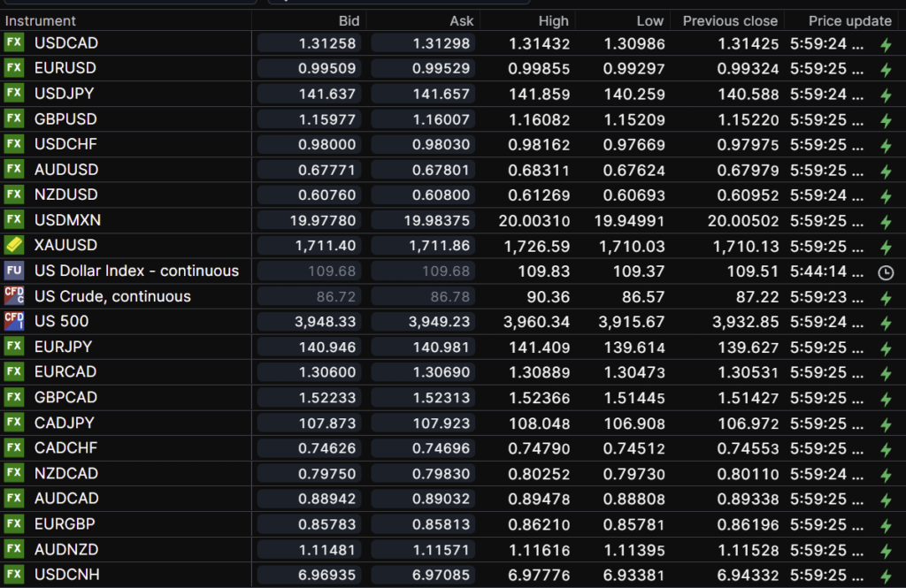
Task: Select the AUDNZD instrument name
Action: click(x=66, y=549)
